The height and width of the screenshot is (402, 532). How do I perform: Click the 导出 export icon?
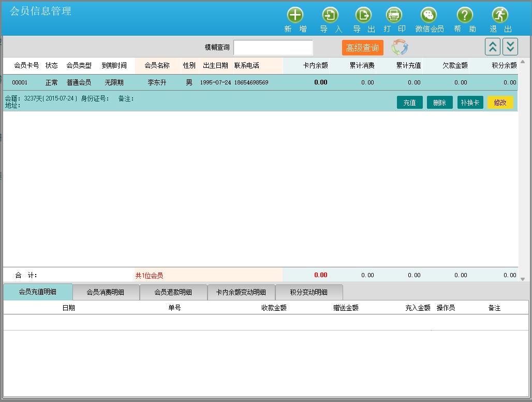[364, 16]
